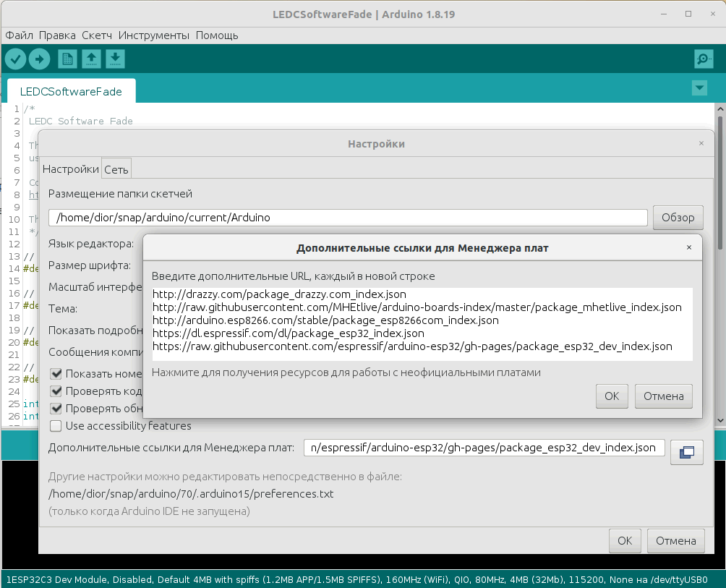The image size is (726, 588).
Task: Click the unofficial boards resources link text
Action: [346, 372]
